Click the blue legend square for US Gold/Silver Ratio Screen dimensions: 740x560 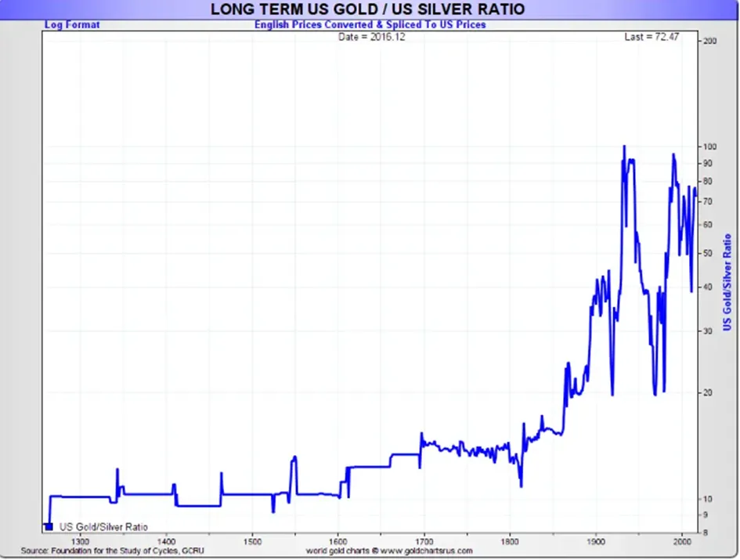(x=49, y=526)
